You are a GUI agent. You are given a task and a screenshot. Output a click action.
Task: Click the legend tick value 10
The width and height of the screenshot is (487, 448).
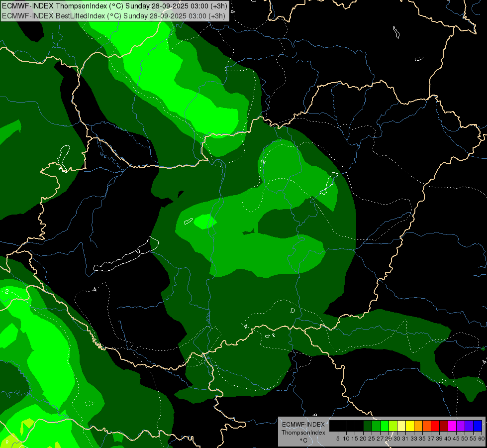point(346,439)
